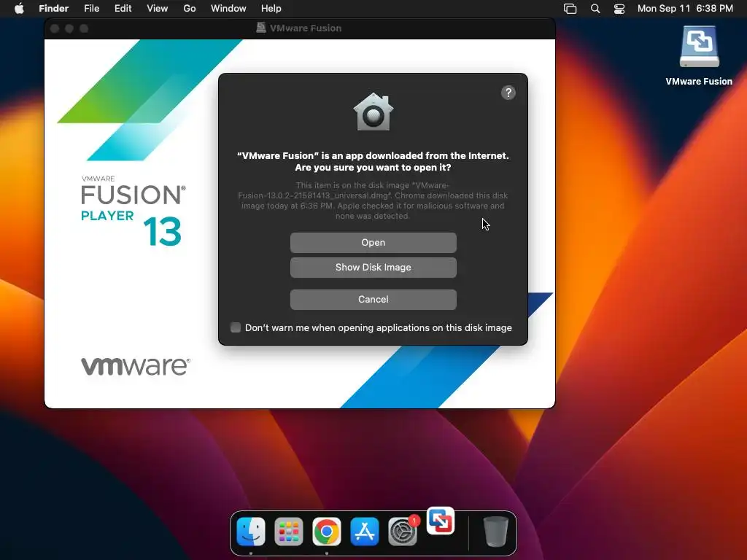Open Spotlight search in the menu bar
The image size is (747, 560).
point(595,9)
